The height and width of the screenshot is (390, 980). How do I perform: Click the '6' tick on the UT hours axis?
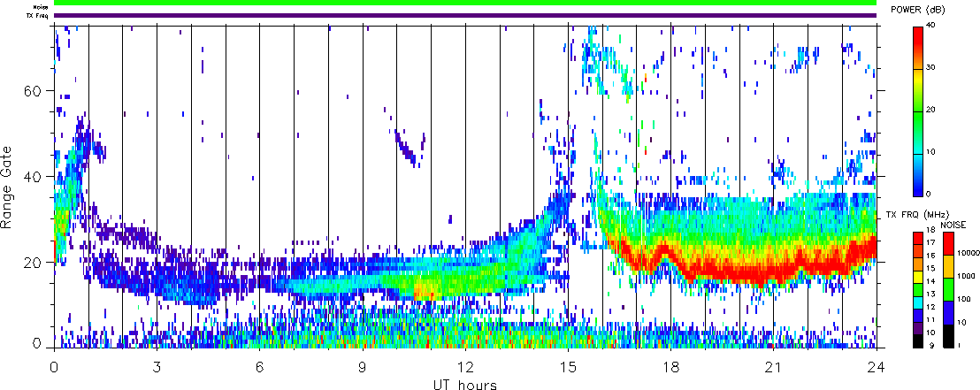(259, 366)
